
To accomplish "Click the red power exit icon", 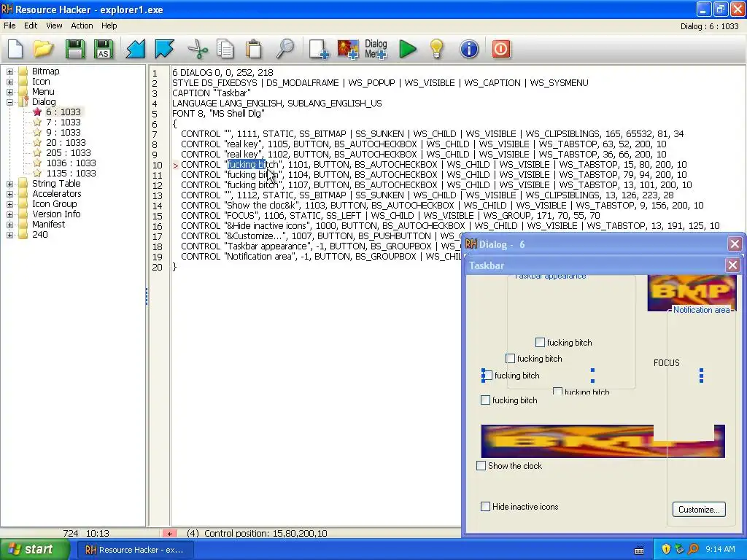I will click(500, 49).
